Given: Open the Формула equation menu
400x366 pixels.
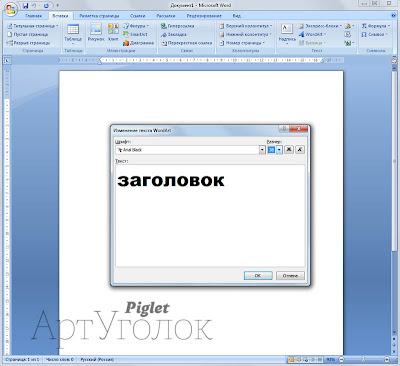Looking at the screenshot, I should tap(376, 26).
